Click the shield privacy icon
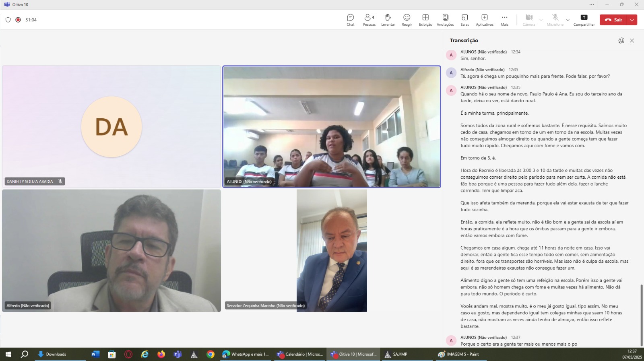The image size is (644, 361). pos(8,20)
